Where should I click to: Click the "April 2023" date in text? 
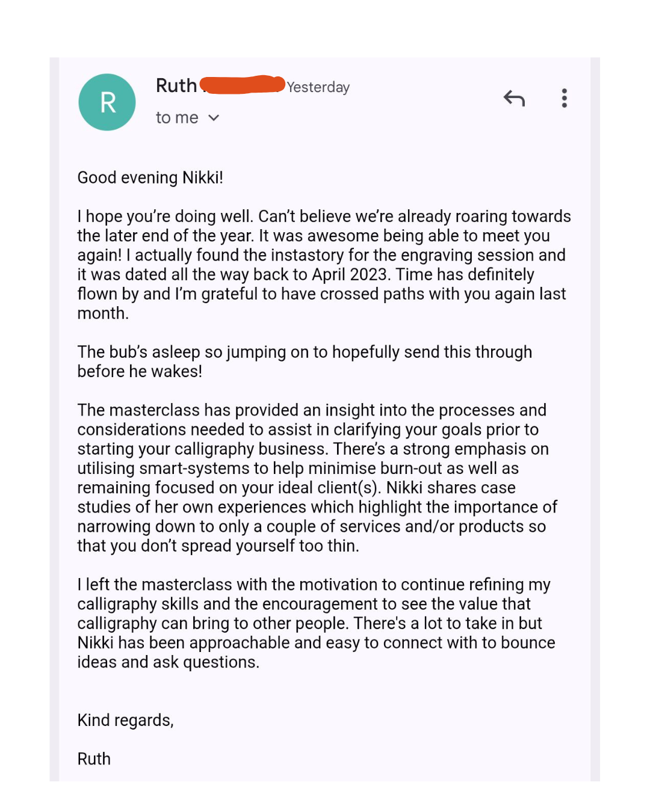point(349,275)
